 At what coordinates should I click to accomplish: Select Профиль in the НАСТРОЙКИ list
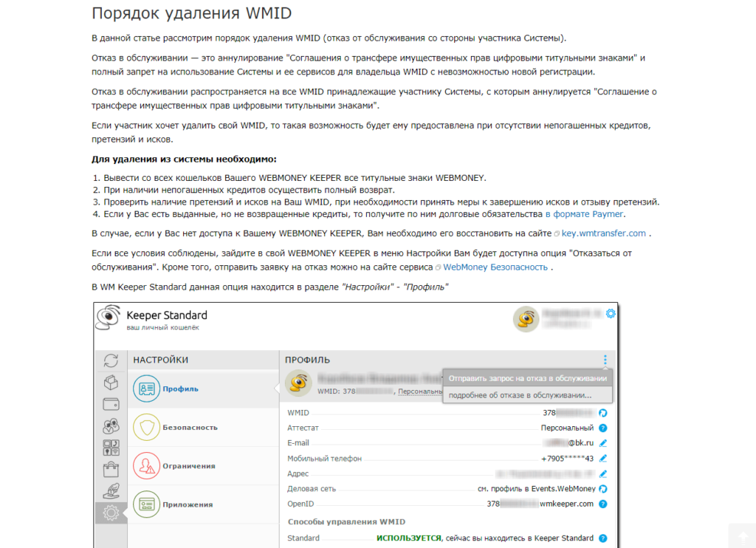(x=203, y=388)
